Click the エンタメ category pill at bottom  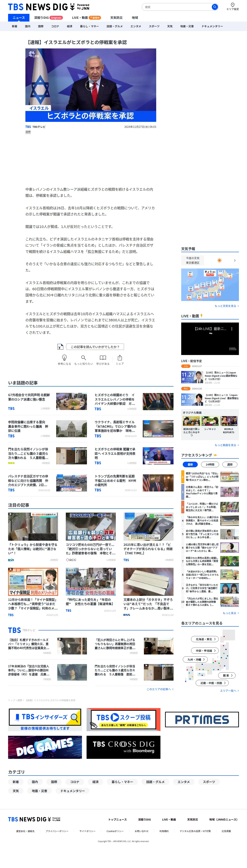(184, 782)
